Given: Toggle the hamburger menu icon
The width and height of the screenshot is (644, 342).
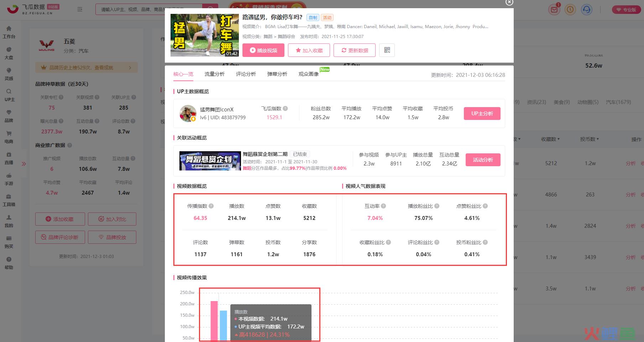Looking at the screenshot, I should click(80, 10).
